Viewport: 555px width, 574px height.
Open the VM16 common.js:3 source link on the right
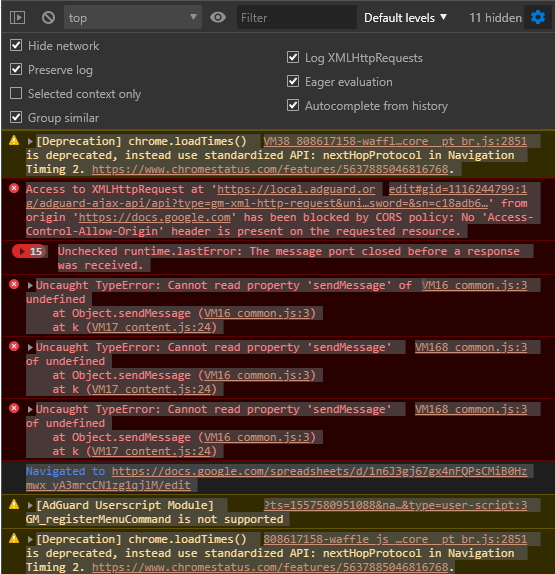[474, 285]
